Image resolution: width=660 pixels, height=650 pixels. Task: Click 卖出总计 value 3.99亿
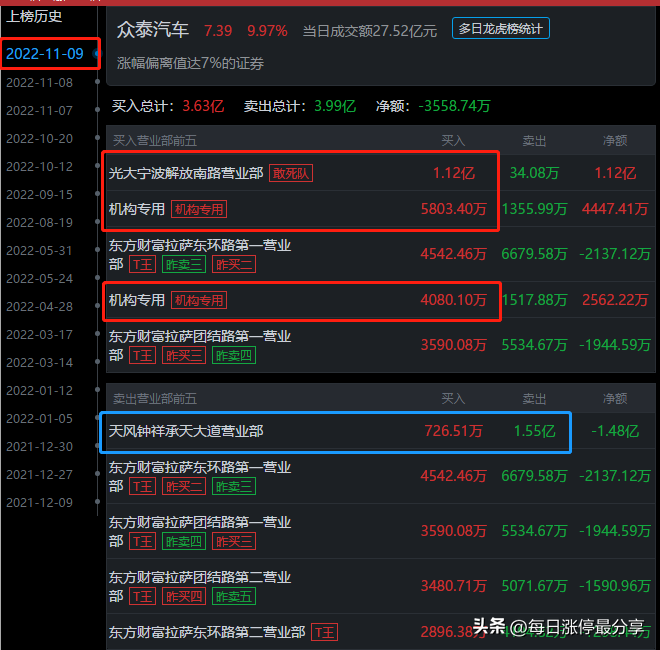[x=335, y=106]
